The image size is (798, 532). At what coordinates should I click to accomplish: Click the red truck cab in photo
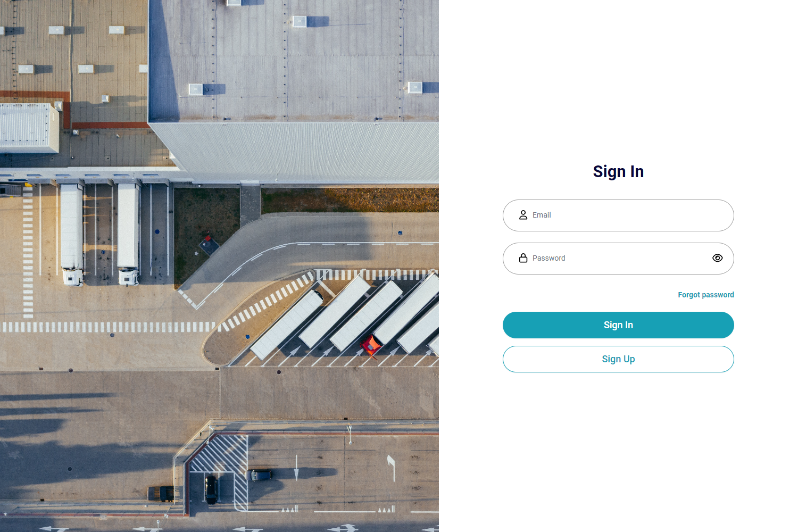[371, 345]
